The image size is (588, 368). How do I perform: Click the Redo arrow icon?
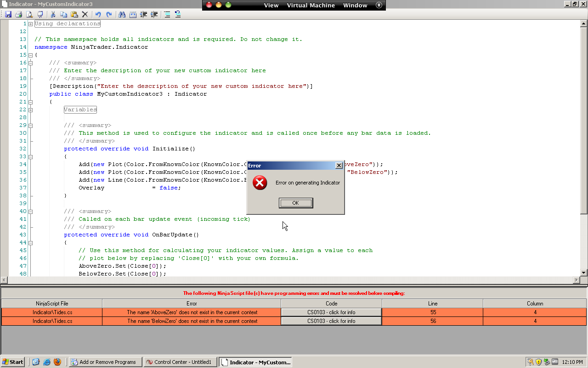[109, 15]
